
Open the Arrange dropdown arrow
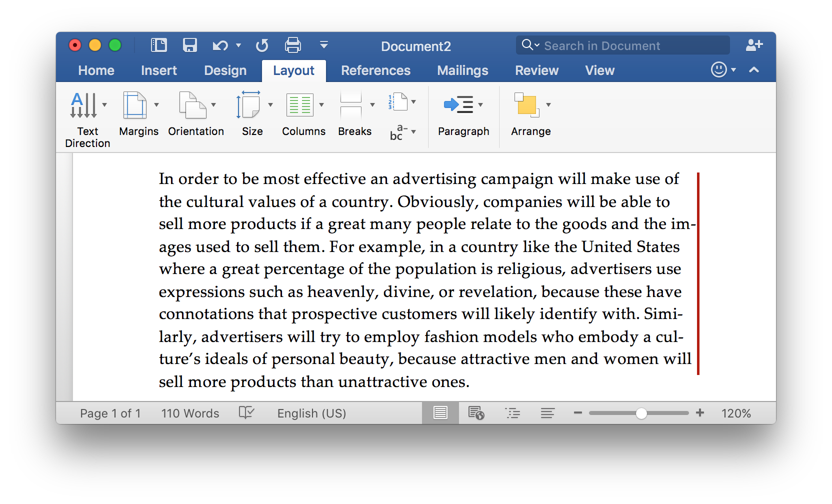coord(548,105)
